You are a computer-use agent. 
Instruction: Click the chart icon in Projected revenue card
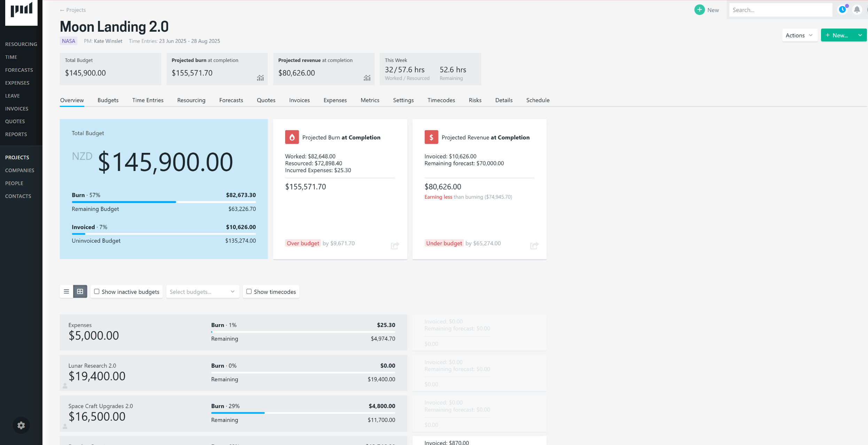tap(367, 78)
